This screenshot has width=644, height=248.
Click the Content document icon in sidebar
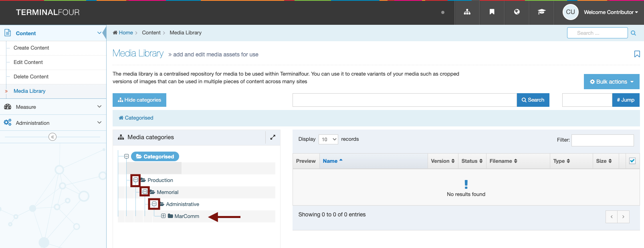pyautogui.click(x=8, y=33)
